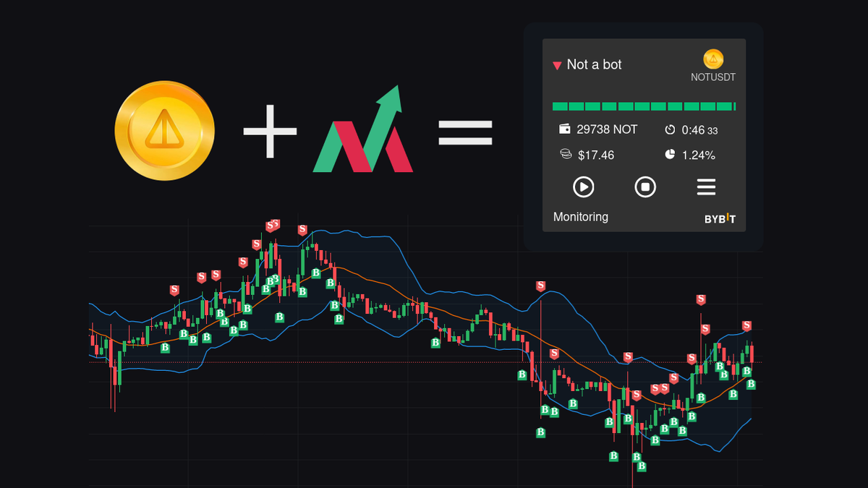Click the lowest B buy marker at the chart bottom

point(640,468)
